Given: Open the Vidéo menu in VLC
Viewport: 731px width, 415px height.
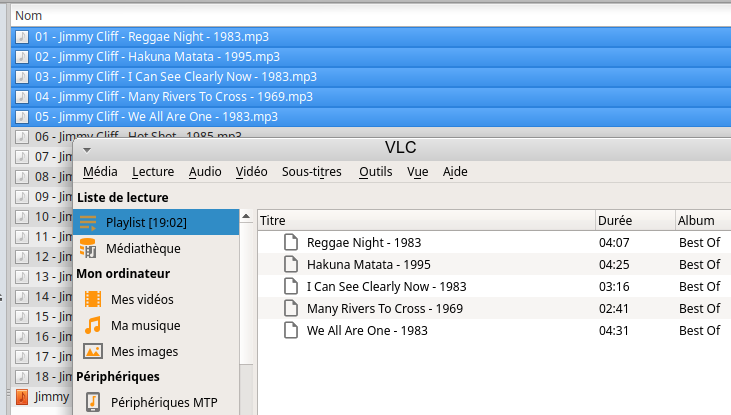Looking at the screenshot, I should click(x=251, y=172).
